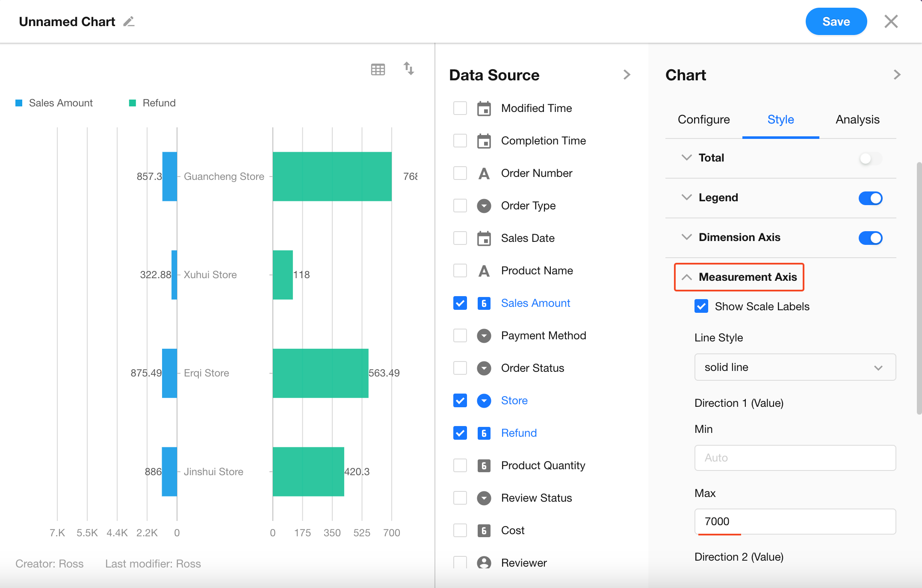The image size is (922, 588).
Task: Click the calendar icon beside Modified Time
Action: [484, 109]
